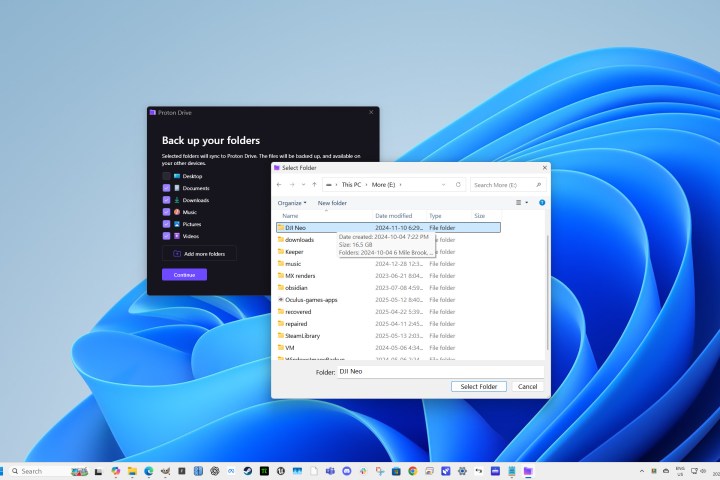Enable the Desktop folder checkbox
The height and width of the screenshot is (480, 720).
click(x=166, y=176)
